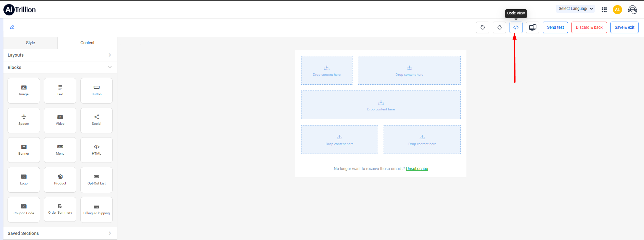Choose the Social block

[96, 120]
